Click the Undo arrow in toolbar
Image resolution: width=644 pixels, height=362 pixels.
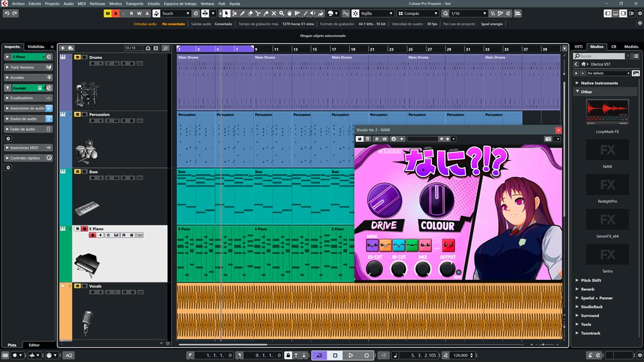click(x=6, y=13)
